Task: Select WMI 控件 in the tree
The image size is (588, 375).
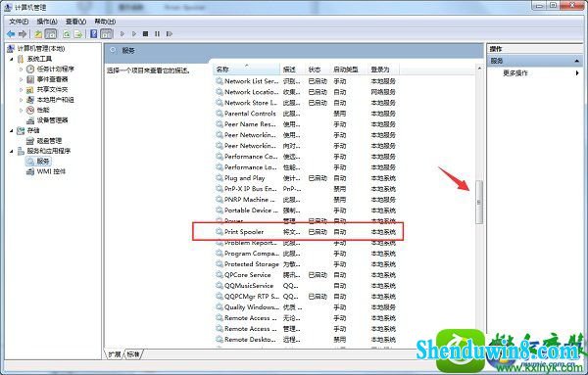Action: pyautogui.click(x=51, y=171)
